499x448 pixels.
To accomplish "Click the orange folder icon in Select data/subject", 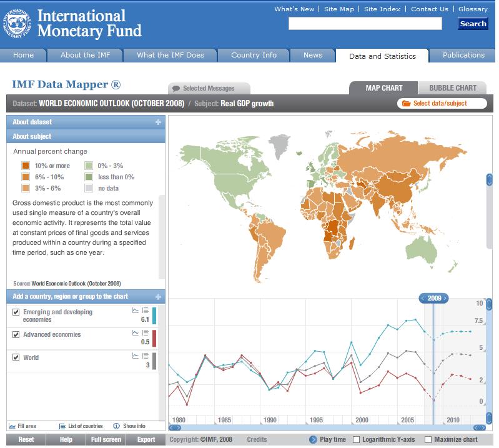I will click(x=406, y=103).
